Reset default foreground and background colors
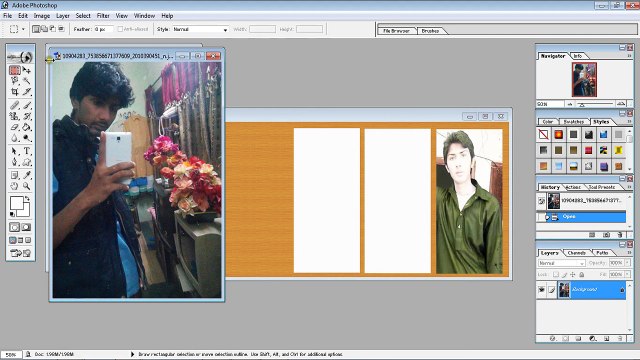 [12, 214]
